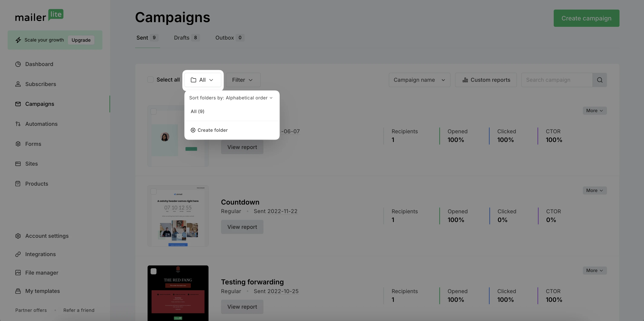This screenshot has height=321, width=644.
Task: Select All (9) folder entry
Action: click(x=197, y=111)
